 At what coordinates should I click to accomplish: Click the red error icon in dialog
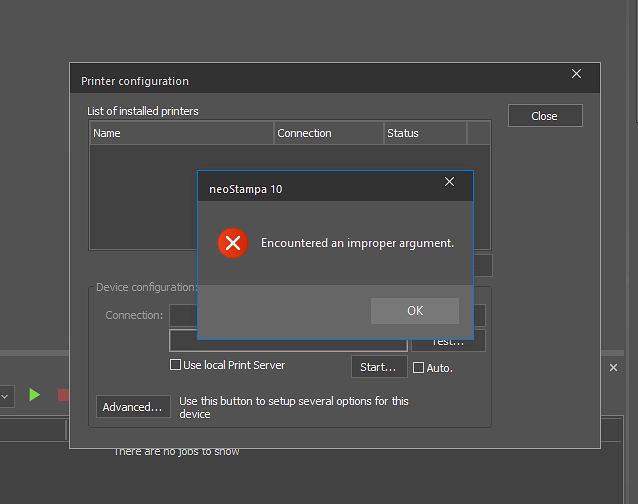233,243
